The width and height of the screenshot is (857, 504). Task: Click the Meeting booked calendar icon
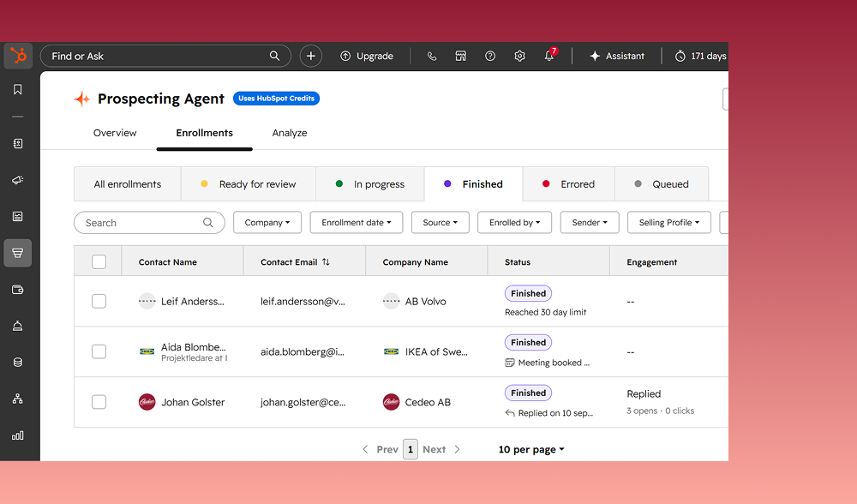click(x=509, y=363)
